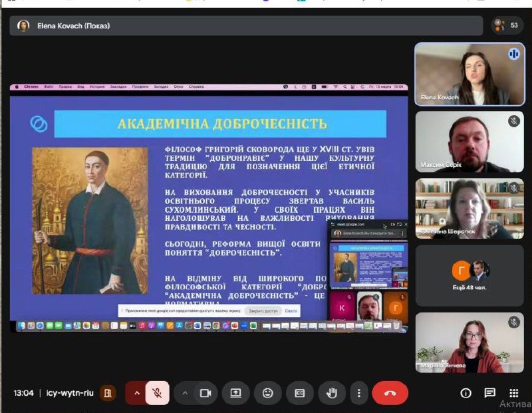Unmute the microphone in the call bar

[157, 393]
